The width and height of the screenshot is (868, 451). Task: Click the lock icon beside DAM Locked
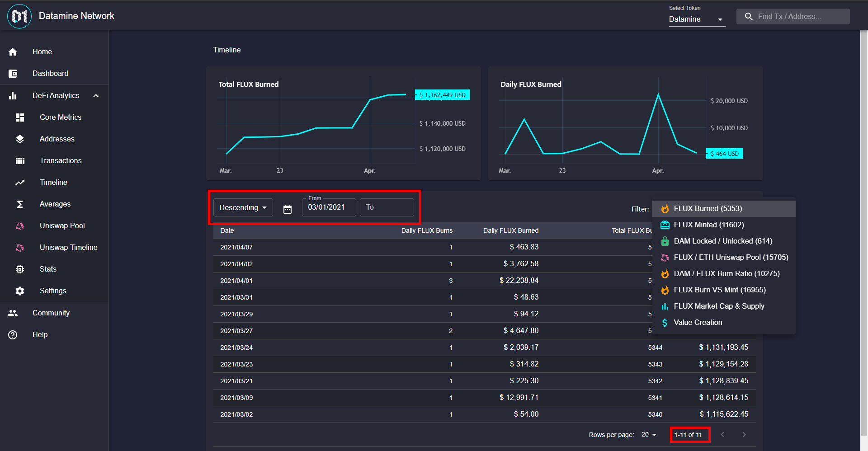click(x=665, y=241)
